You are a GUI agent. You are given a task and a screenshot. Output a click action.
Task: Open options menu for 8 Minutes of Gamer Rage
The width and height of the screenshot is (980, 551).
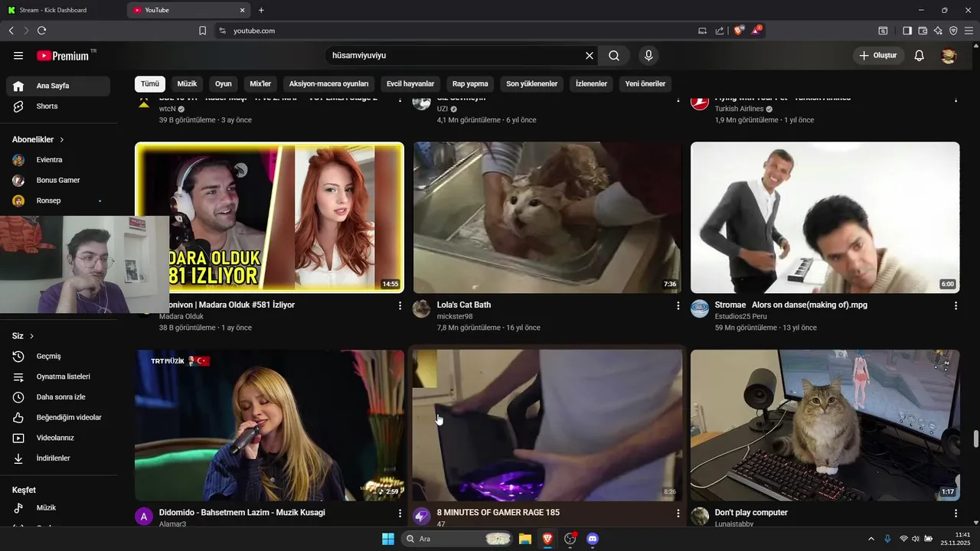pyautogui.click(x=678, y=514)
